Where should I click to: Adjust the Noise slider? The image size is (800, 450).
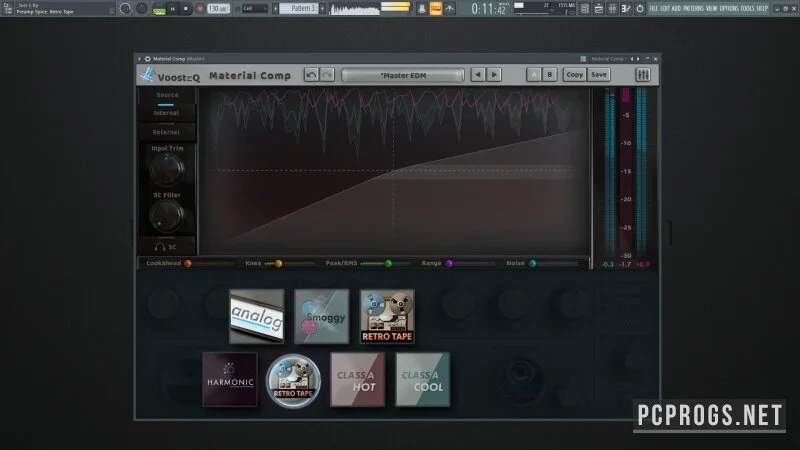point(554,264)
